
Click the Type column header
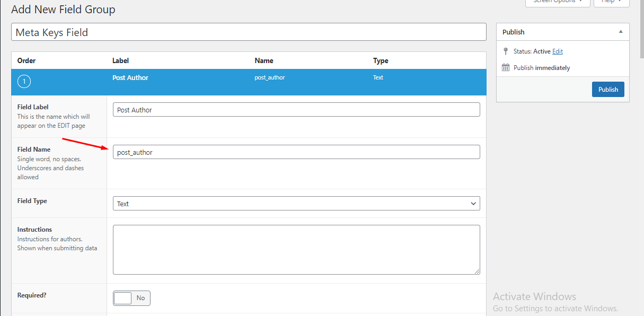381,60
